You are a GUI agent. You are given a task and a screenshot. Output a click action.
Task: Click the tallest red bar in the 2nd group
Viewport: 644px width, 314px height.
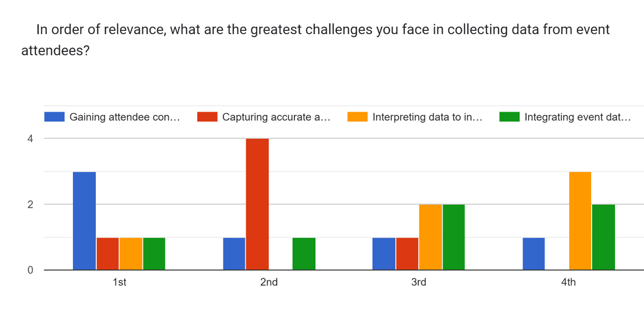(257, 204)
